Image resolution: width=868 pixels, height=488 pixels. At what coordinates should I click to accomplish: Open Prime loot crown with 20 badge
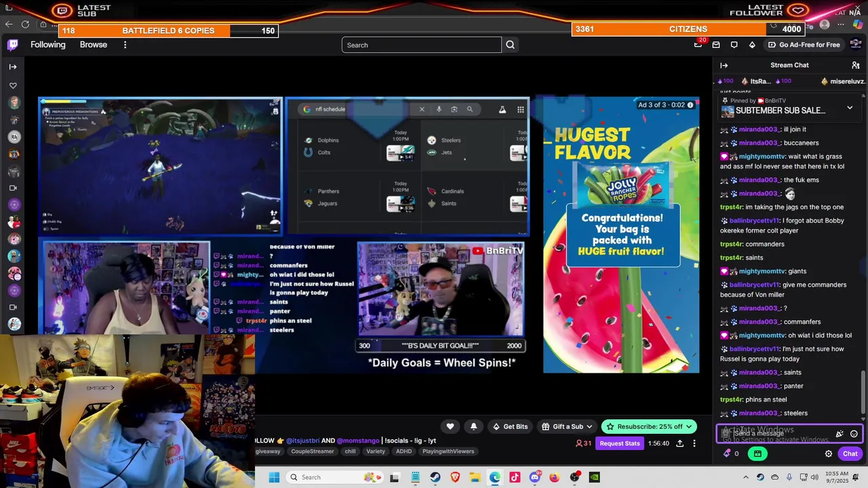click(698, 44)
